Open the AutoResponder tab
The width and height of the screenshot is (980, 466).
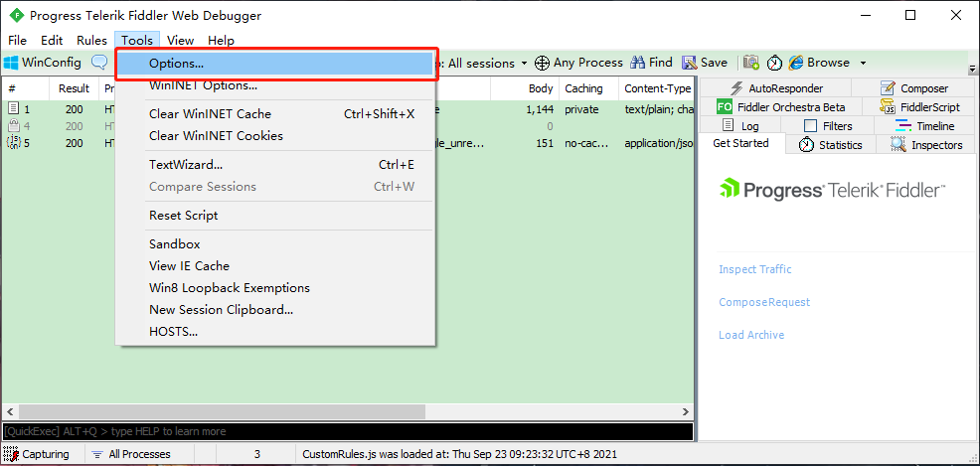pyautogui.click(x=776, y=88)
